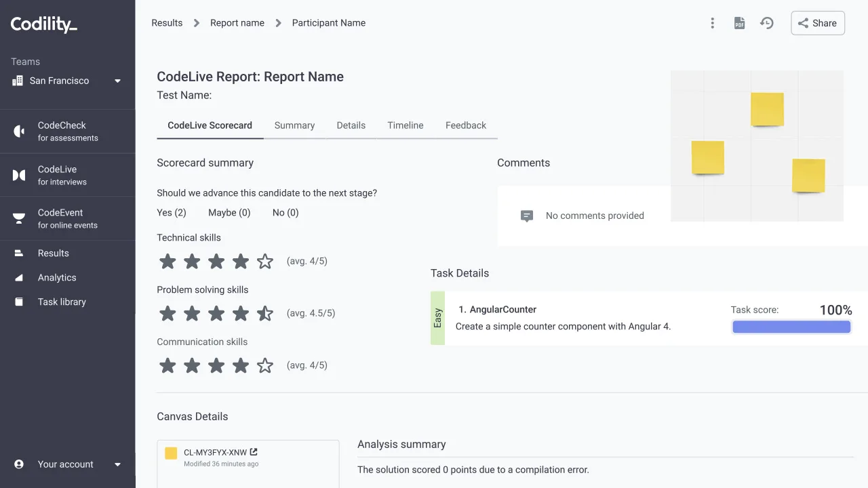Open the Feedback tab
Viewport: 868px width, 488px height.
466,125
